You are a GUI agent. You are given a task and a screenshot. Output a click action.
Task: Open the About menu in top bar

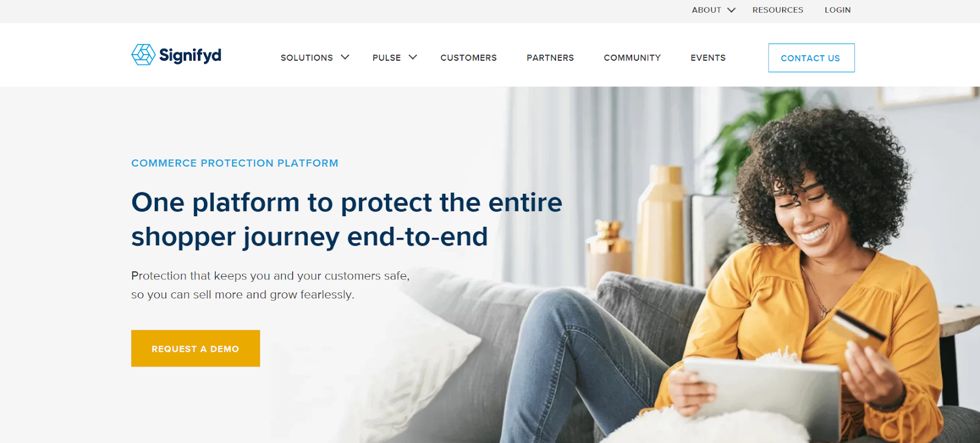tap(706, 10)
